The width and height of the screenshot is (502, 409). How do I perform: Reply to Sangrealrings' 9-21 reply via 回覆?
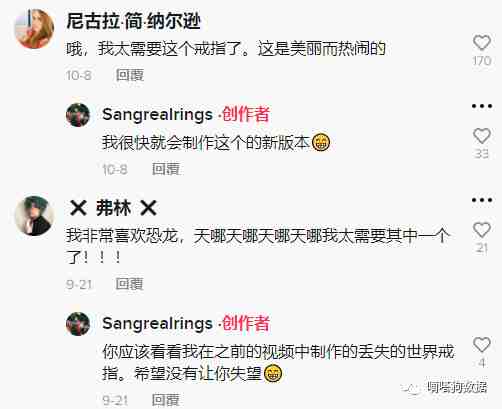(x=166, y=399)
